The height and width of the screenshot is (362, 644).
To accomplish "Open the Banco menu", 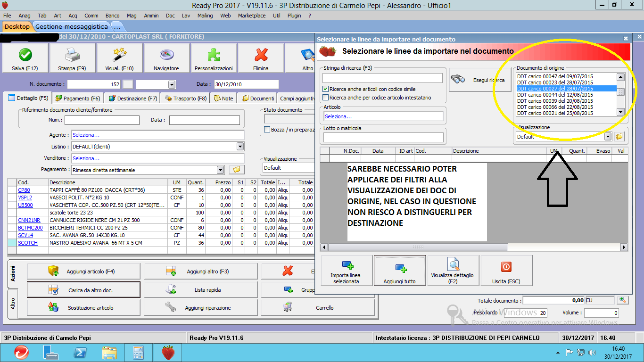I will pyautogui.click(x=112, y=16).
